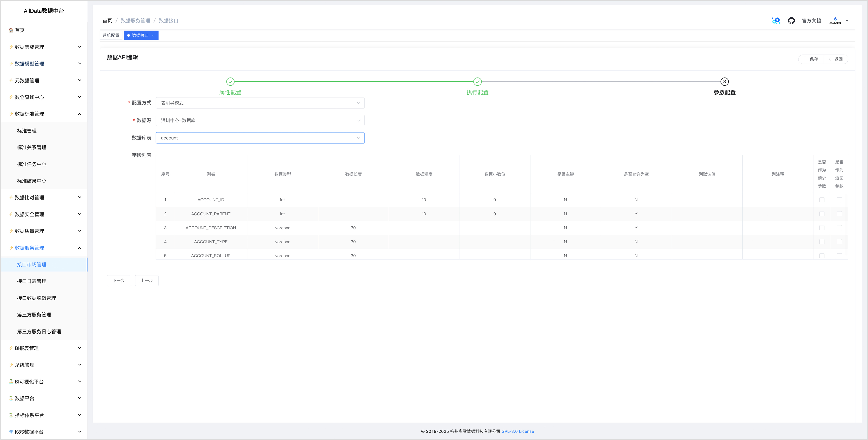This screenshot has height=440, width=868.
Task: Check return parameter box for ACCOUNT_ID row
Action: pyautogui.click(x=839, y=200)
